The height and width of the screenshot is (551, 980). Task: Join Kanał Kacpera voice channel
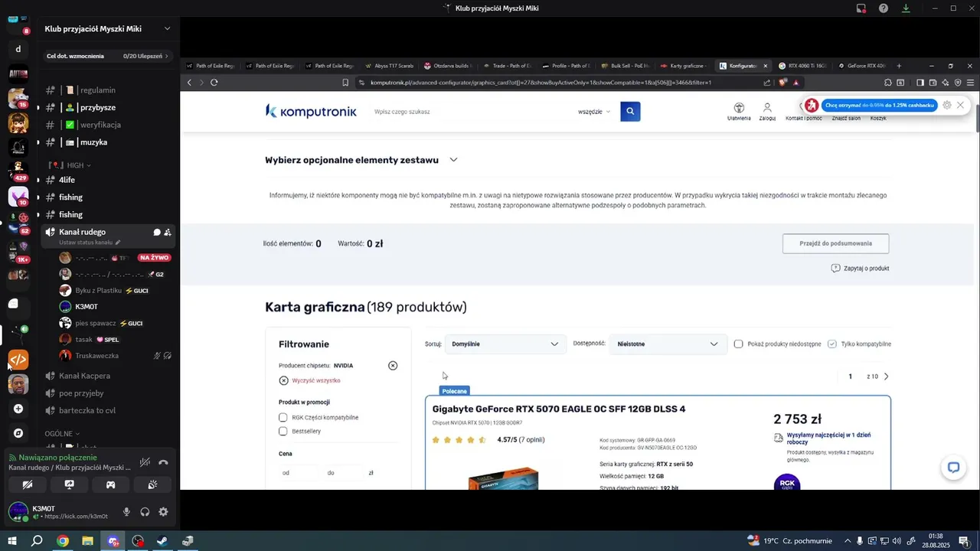coord(84,376)
